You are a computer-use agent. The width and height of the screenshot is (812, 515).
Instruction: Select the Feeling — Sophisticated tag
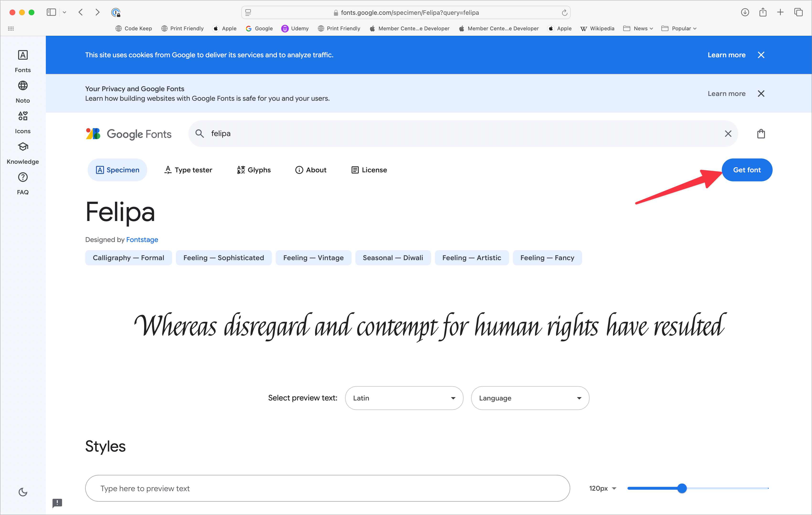point(224,258)
